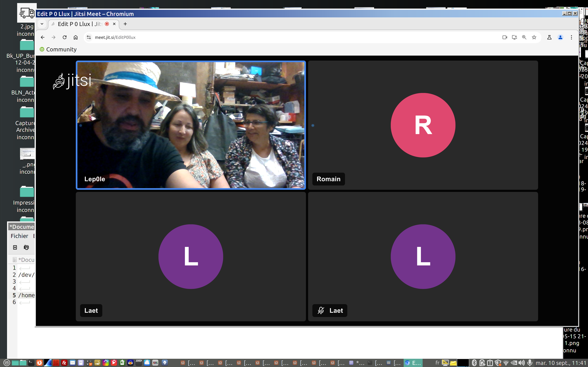Open the Fichier menu in text editor
Image resolution: width=588 pixels, height=367 pixels.
(19, 236)
